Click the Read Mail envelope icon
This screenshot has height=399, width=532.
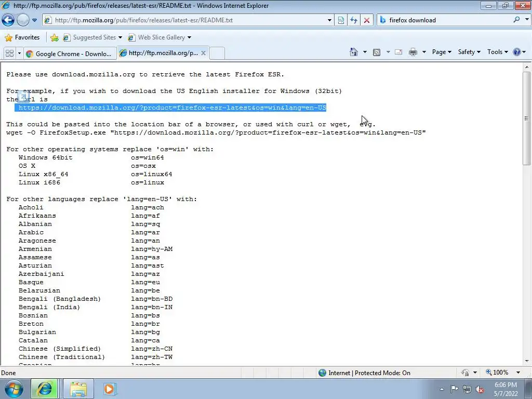point(398,52)
